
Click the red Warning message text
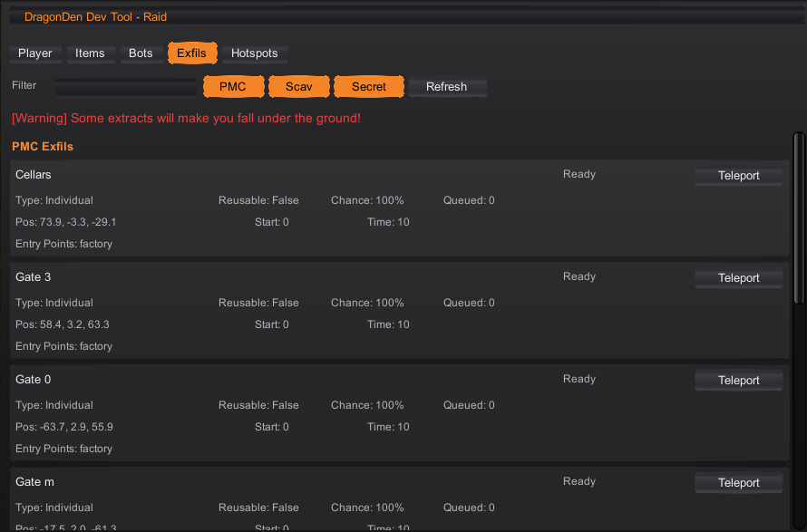(x=186, y=119)
